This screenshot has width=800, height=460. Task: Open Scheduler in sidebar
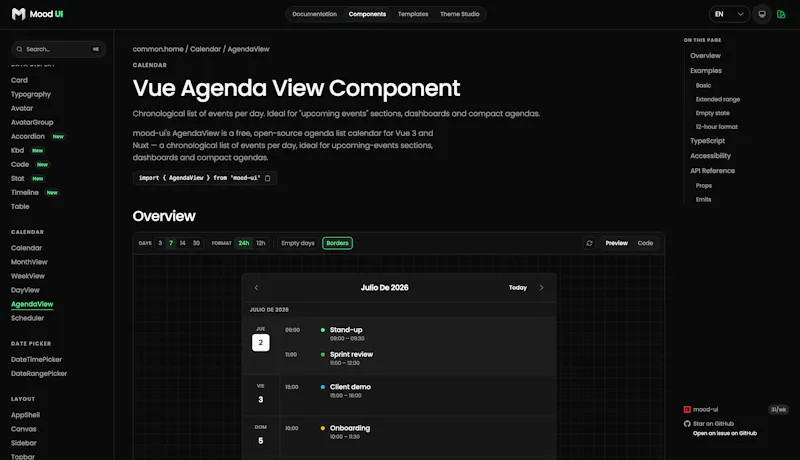tap(28, 318)
